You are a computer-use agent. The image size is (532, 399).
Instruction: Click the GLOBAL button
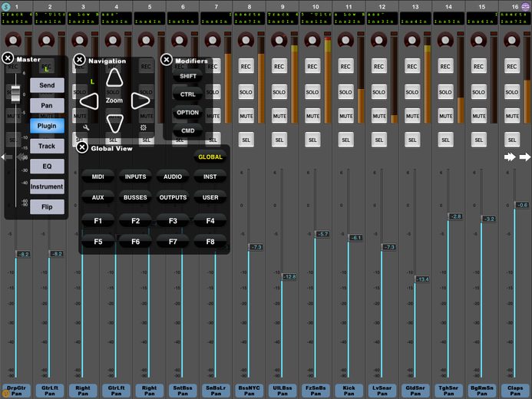tap(210, 157)
